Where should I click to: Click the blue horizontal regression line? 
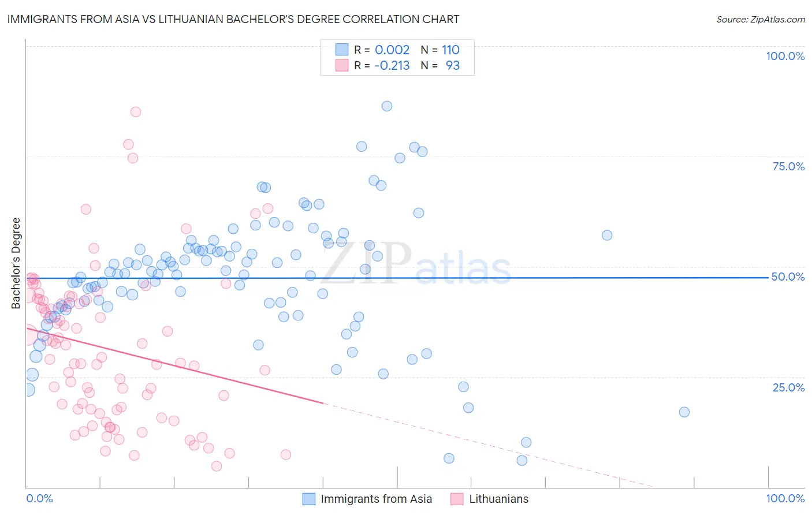[x=397, y=278]
